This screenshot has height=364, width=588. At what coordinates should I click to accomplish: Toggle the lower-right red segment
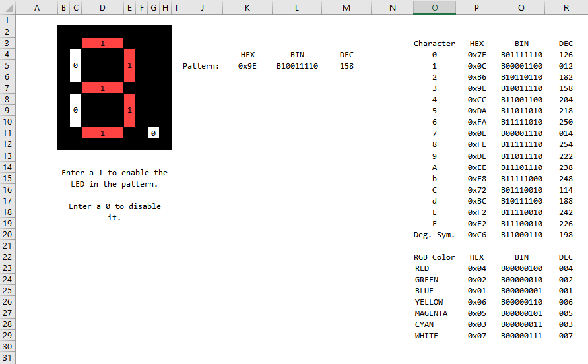coord(129,110)
